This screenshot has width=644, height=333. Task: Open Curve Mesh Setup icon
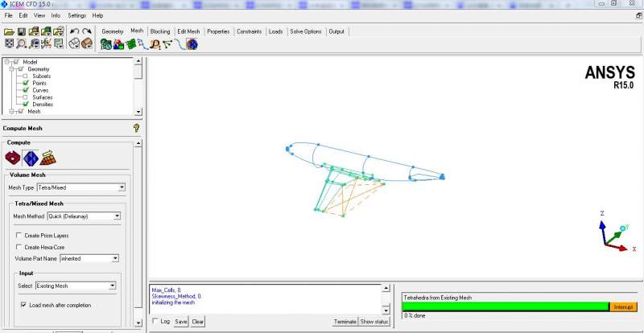coord(142,44)
